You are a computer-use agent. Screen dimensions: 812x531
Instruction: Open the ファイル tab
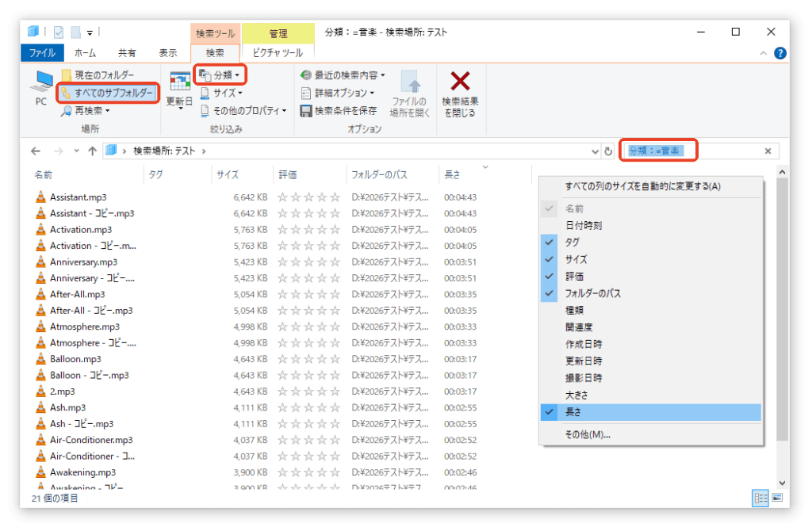[42, 53]
